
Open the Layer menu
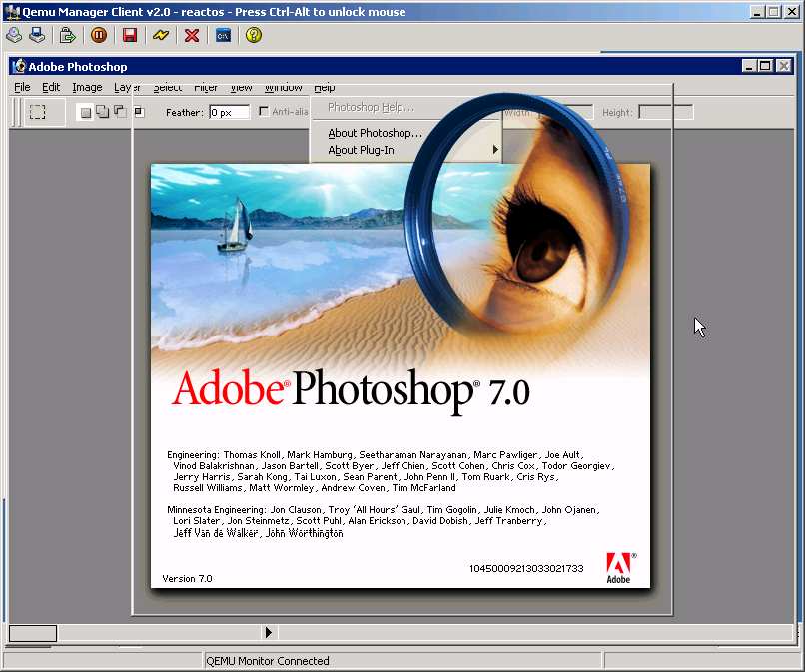coord(127,87)
